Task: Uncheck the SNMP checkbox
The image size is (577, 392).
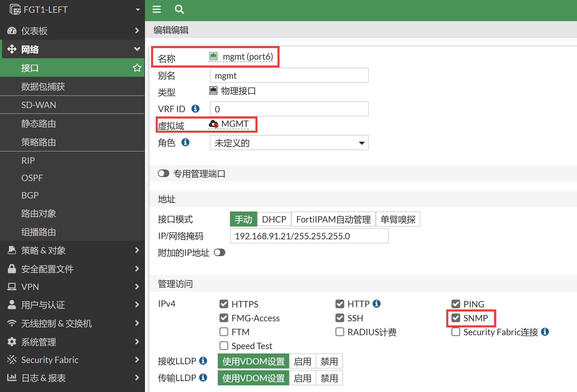Action: tap(456, 318)
